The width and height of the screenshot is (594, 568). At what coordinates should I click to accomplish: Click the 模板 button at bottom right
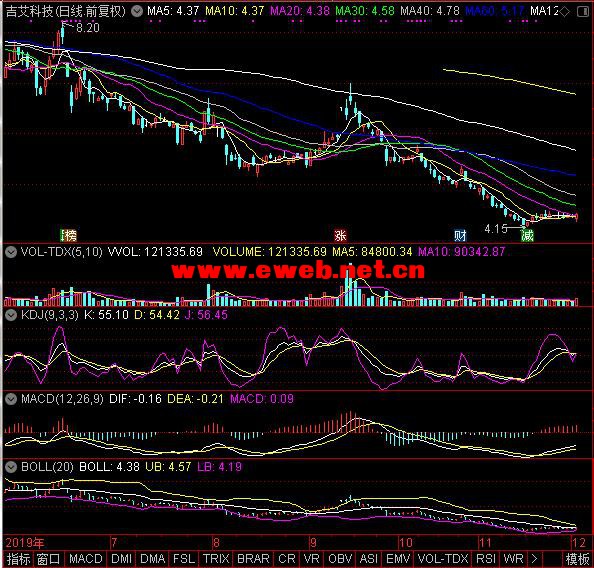577,559
